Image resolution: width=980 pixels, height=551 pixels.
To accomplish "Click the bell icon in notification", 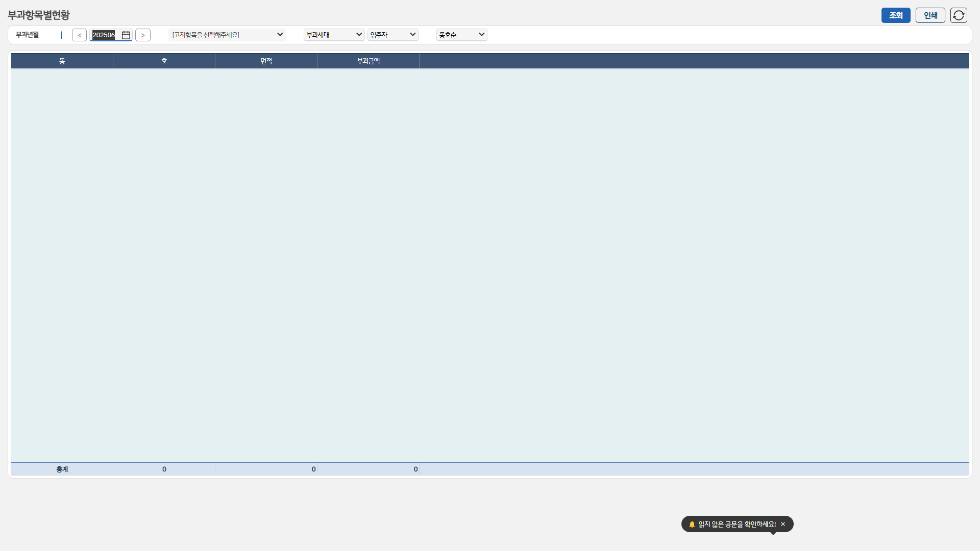I will click(x=692, y=524).
